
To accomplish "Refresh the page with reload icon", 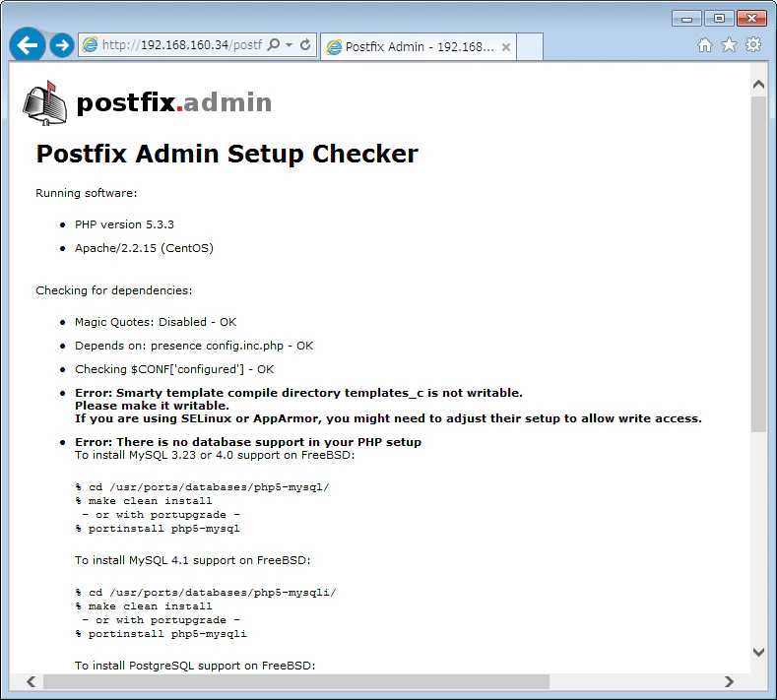I will pyautogui.click(x=305, y=45).
